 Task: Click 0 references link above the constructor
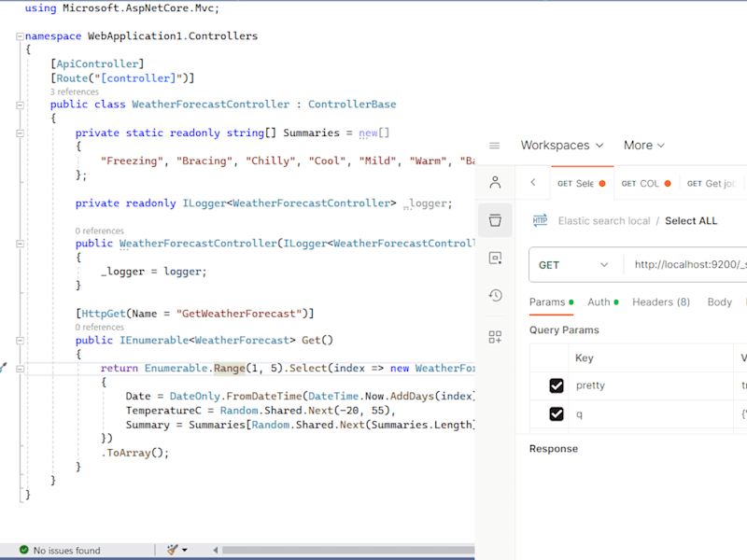coord(99,231)
